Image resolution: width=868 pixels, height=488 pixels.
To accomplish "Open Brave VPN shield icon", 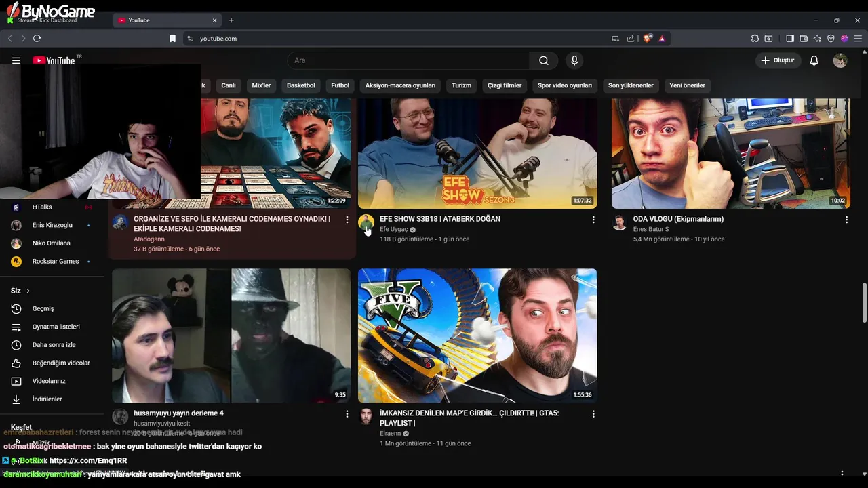I will [x=831, y=39].
